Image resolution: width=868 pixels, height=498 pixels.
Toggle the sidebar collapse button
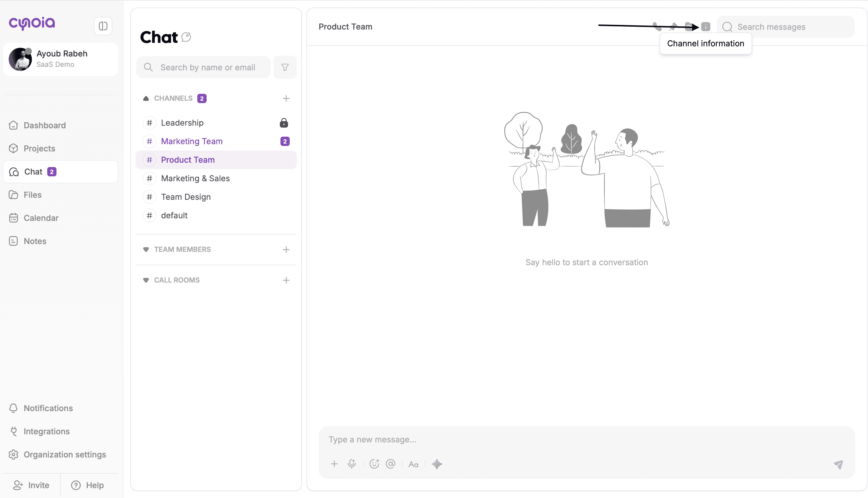tap(103, 26)
